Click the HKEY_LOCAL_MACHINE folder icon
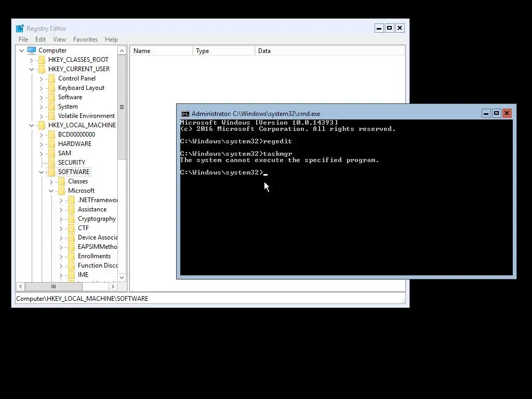This screenshot has width=532, height=399. 42,125
